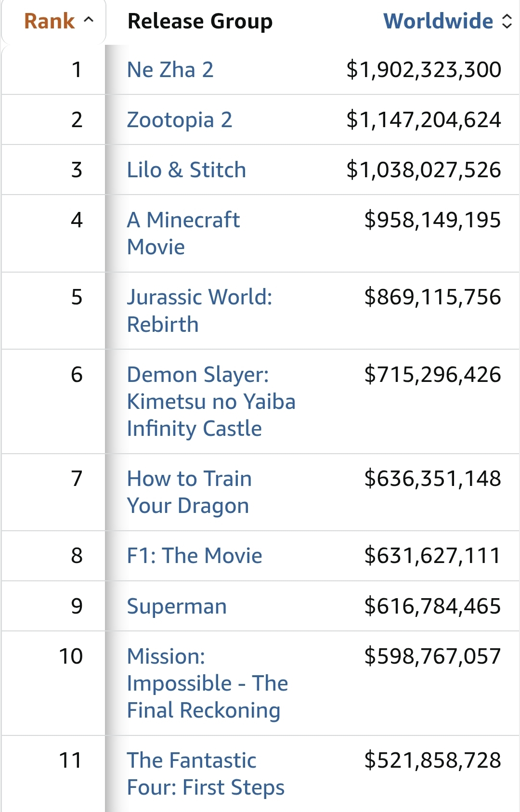
Task: Open the Lilo & Stitch link
Action: coord(186,170)
